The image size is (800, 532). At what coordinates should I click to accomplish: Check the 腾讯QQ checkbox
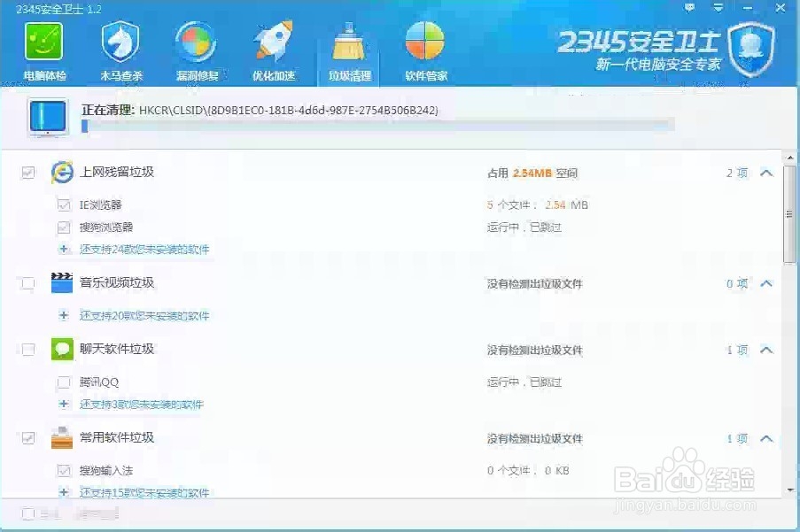point(64,382)
